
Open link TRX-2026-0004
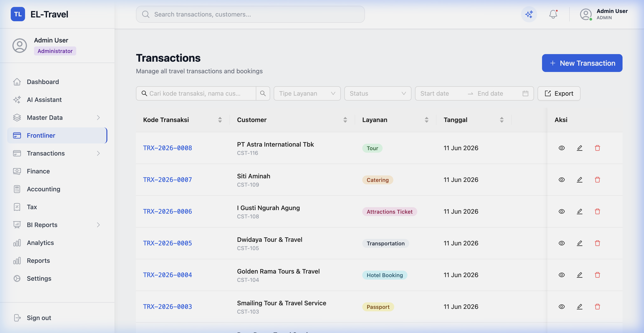167,275
